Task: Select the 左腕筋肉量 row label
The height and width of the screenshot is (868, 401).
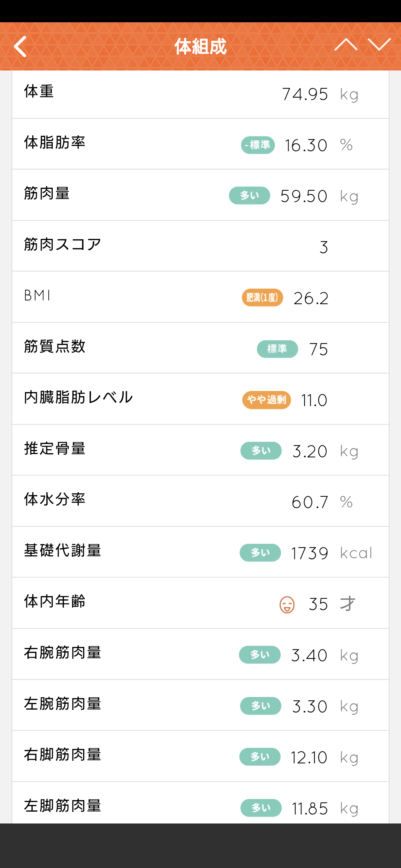Action: pyautogui.click(x=63, y=704)
